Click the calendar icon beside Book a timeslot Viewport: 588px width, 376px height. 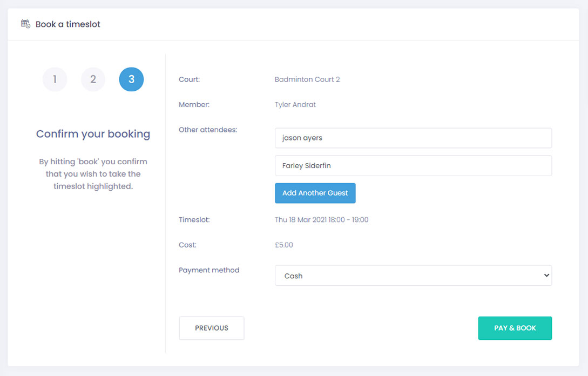coord(25,24)
